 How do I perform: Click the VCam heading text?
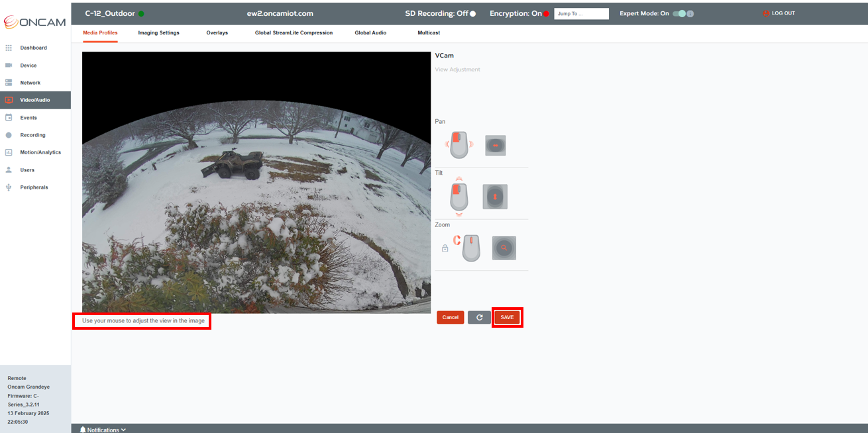[445, 56]
